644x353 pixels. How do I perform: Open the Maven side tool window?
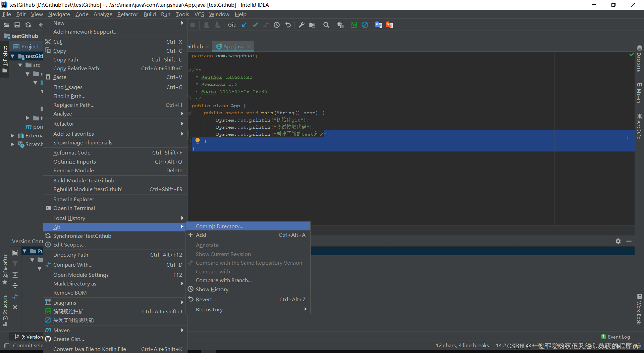pos(639,92)
